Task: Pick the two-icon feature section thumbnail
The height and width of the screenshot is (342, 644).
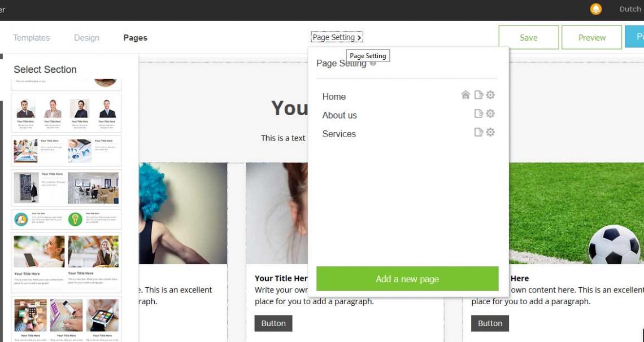Action: 66,220
